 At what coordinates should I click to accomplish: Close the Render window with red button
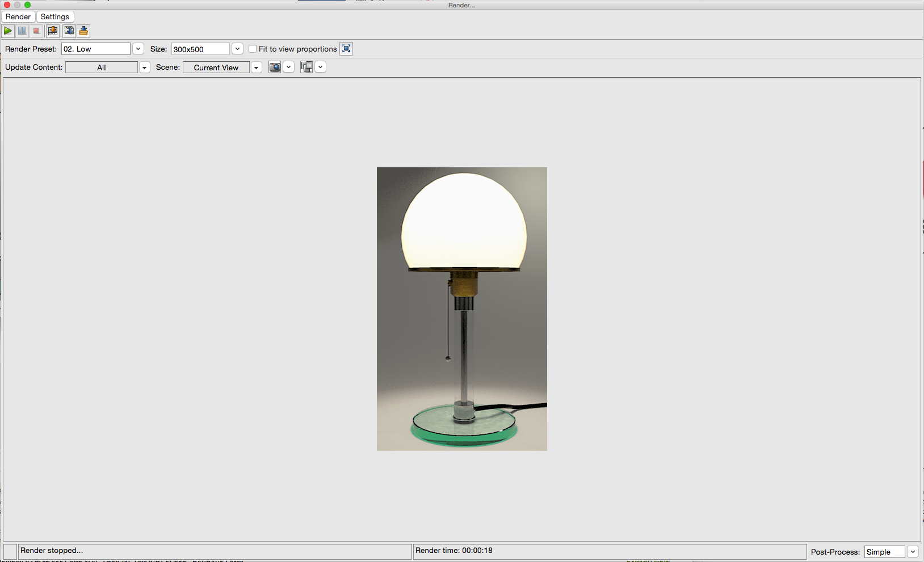coord(7,5)
